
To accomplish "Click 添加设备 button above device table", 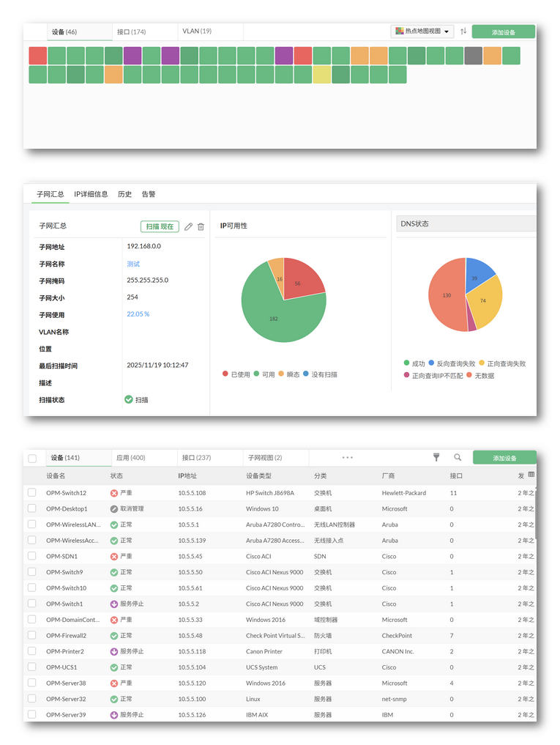I will click(504, 458).
